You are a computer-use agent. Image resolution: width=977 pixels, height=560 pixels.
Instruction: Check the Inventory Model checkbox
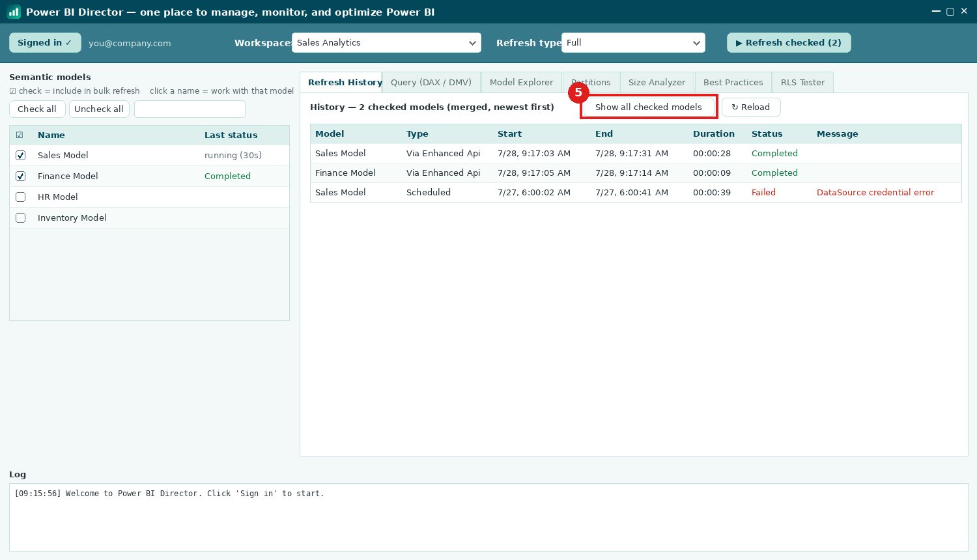20,217
